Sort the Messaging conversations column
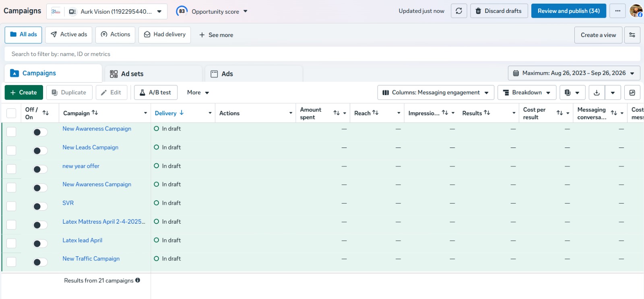 pos(614,113)
